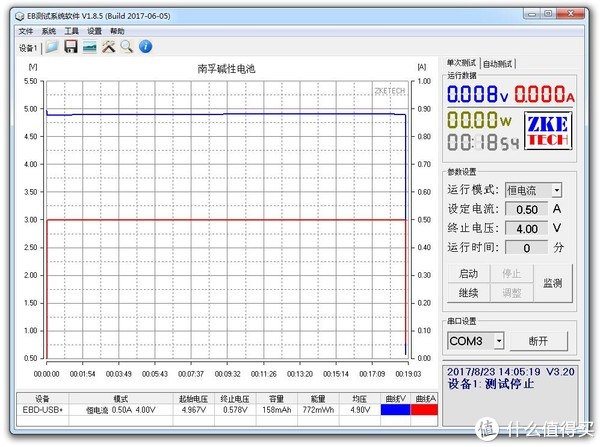Screen dimensions: 600x447
Task: Click the voltage readout 0.008V
Action: [x=478, y=94]
